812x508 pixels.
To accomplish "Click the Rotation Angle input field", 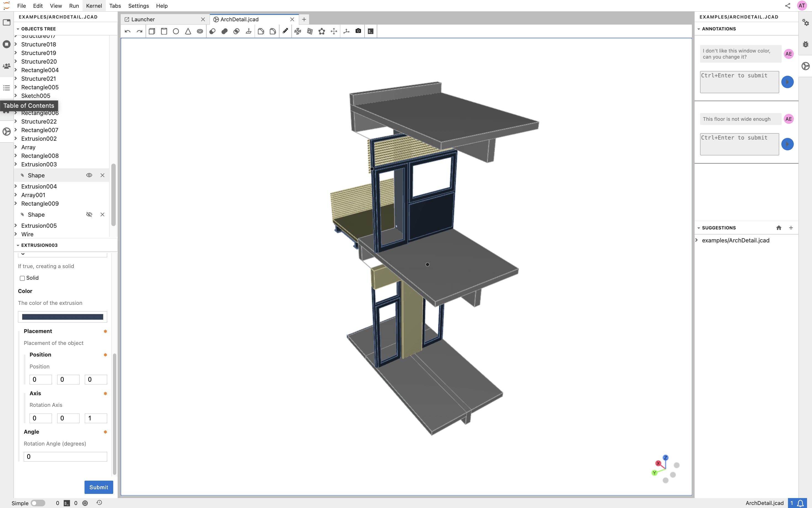I will tap(65, 457).
